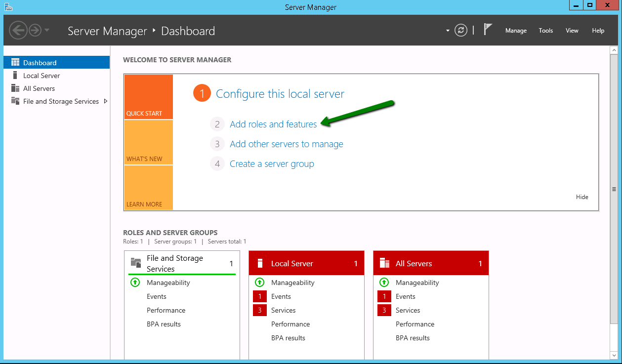Click the Server Manager title bar icon

click(7, 7)
